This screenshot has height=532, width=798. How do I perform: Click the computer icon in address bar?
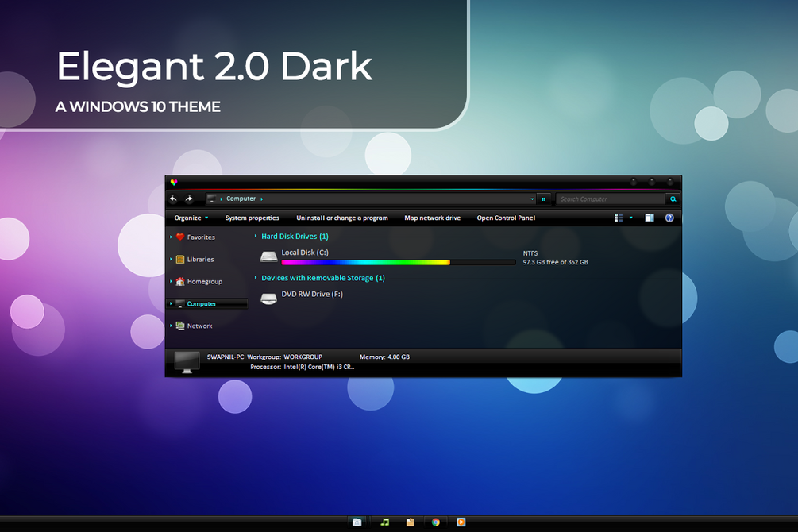[x=212, y=199]
